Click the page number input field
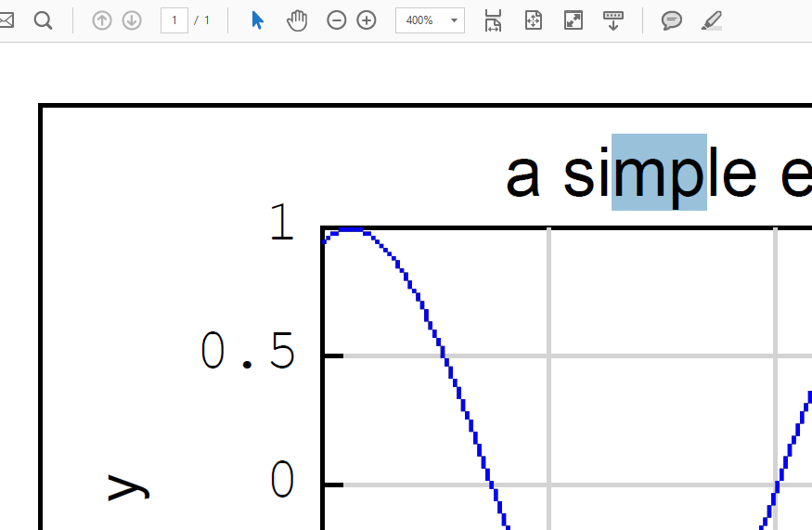Viewport: 812px width, 530px height. 174,20
